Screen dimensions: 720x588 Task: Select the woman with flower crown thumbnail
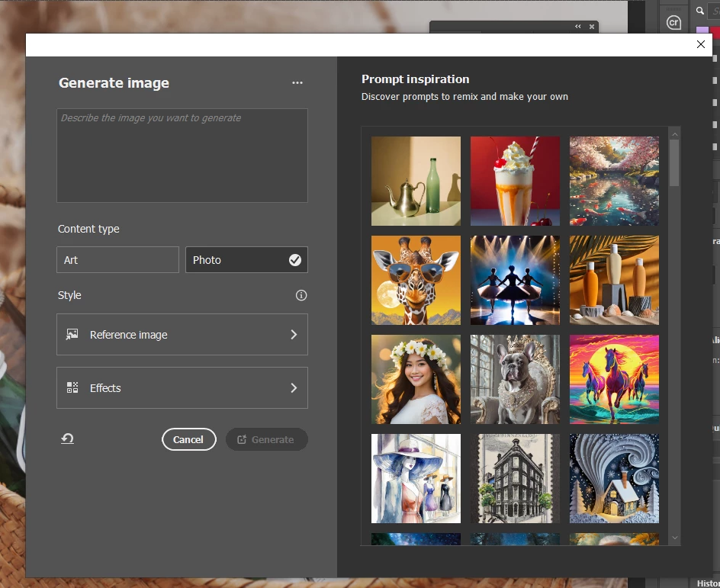416,379
